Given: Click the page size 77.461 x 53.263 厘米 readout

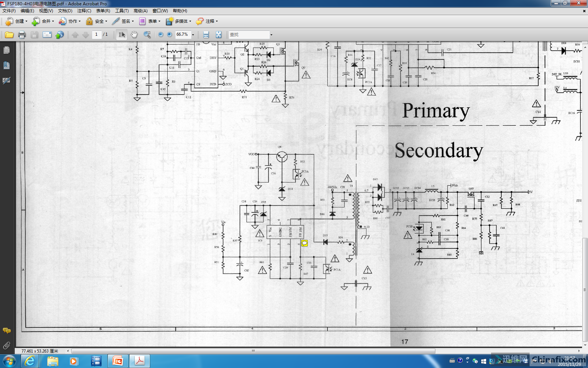Looking at the screenshot, I should point(40,351).
